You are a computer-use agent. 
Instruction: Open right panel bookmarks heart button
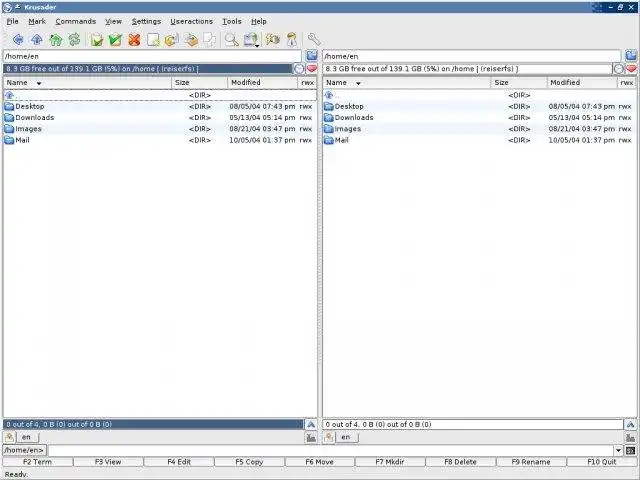[631, 69]
